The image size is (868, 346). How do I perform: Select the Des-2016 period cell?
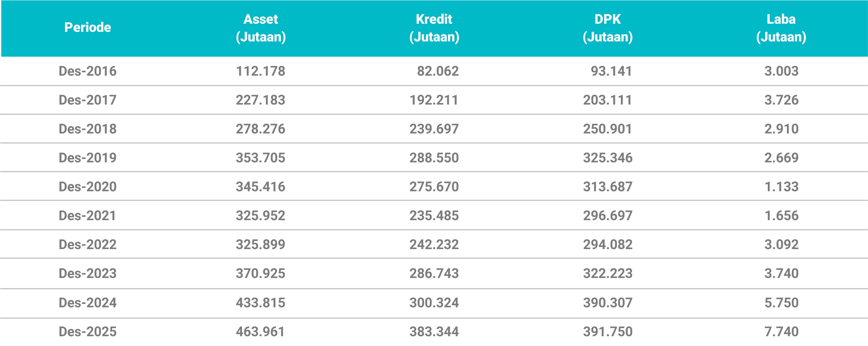[87, 71]
